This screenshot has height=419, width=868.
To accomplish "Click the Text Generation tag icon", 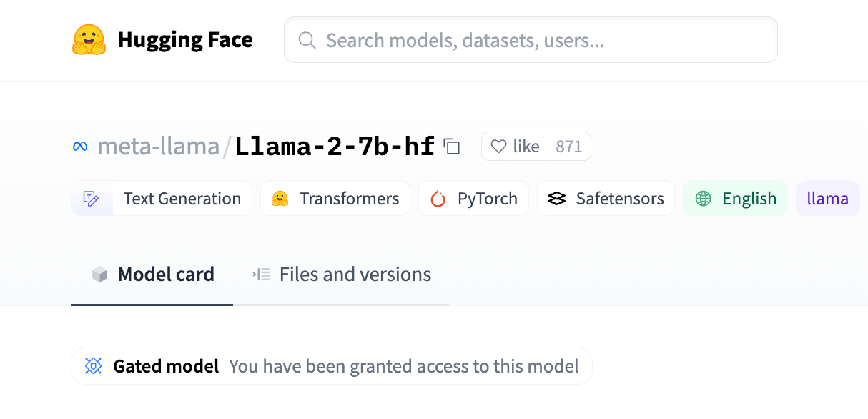I will coord(92,199).
